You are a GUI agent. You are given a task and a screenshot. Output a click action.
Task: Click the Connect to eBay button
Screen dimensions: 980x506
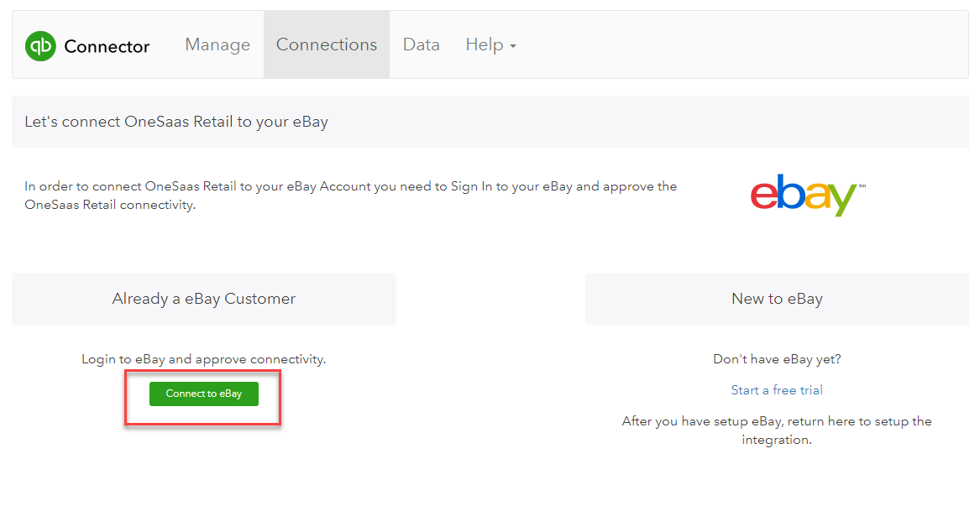(204, 394)
